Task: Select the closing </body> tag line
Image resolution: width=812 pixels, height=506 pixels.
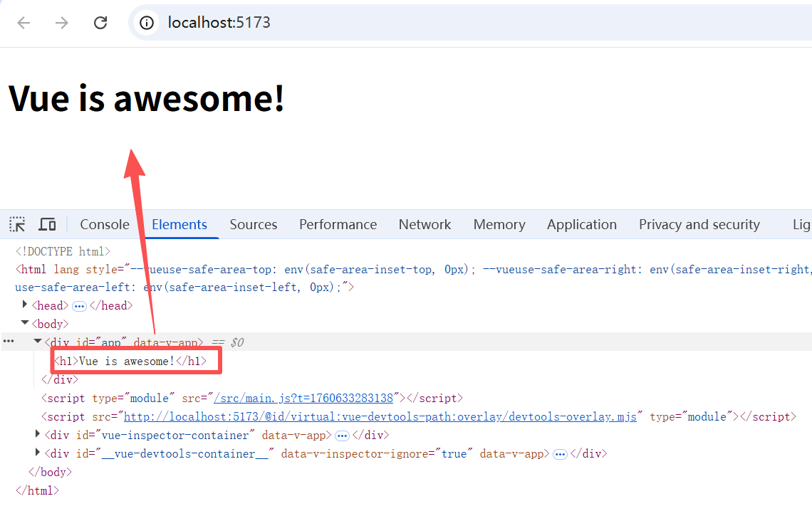Action: (51, 472)
